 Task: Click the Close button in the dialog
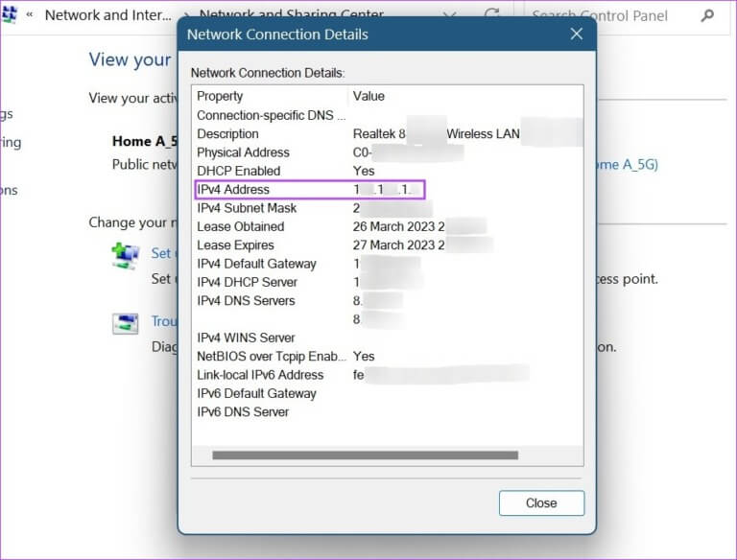click(x=541, y=503)
